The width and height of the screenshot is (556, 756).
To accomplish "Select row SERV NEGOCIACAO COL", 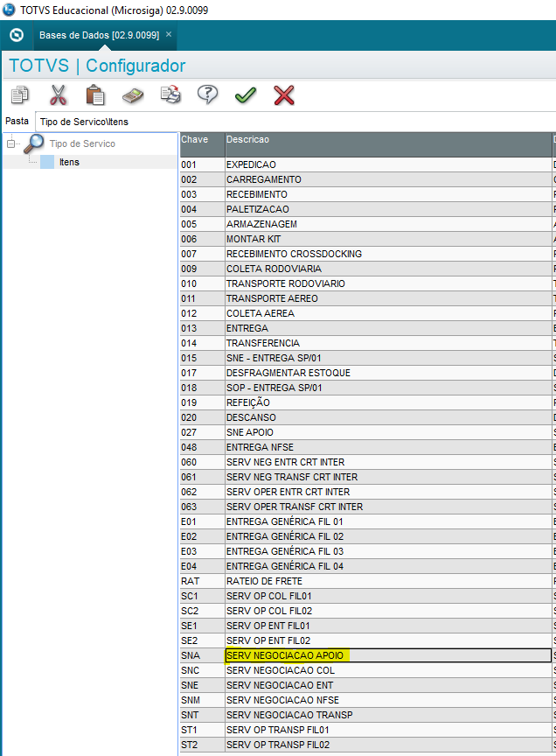I will 366,670.
